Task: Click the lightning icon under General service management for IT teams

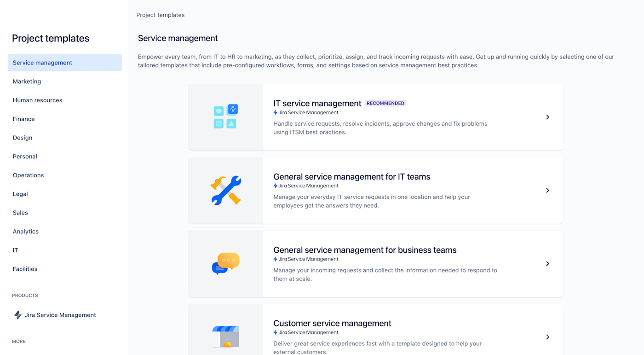Action: coord(276,186)
